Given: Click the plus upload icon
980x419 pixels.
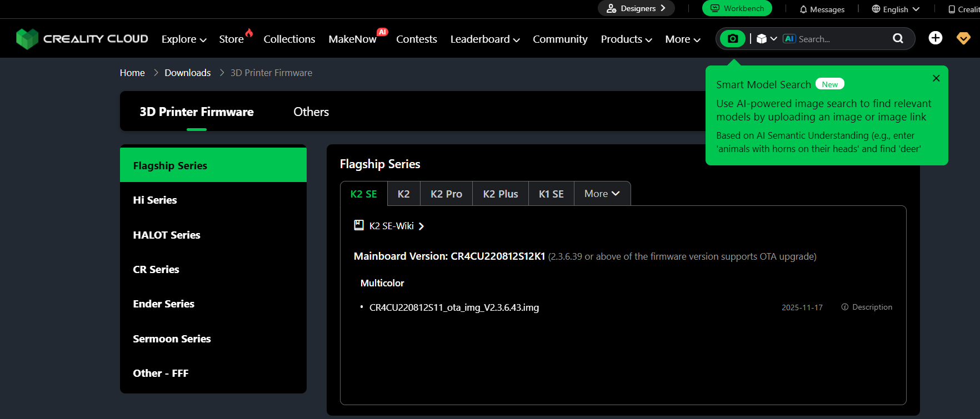Looking at the screenshot, I should 936,38.
